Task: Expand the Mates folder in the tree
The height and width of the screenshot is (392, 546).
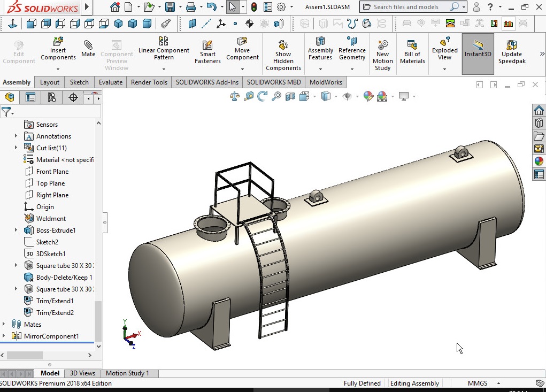Action: coord(4,324)
